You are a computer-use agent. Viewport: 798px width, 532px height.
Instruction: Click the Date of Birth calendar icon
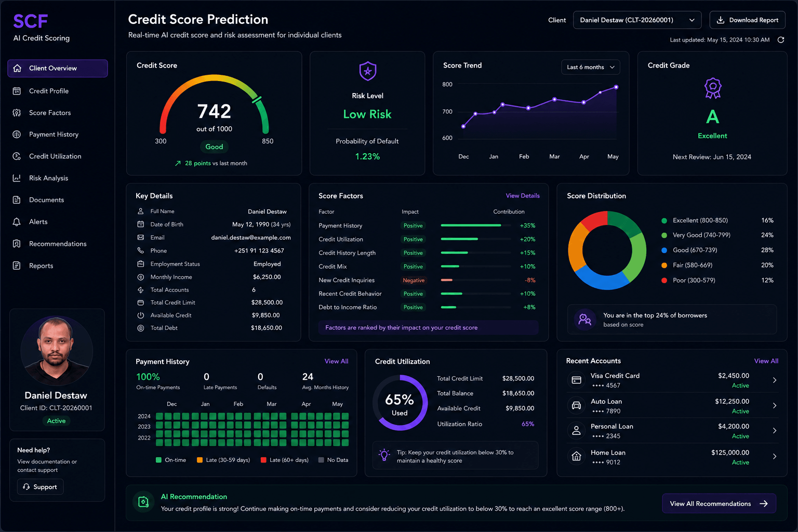coord(140,224)
